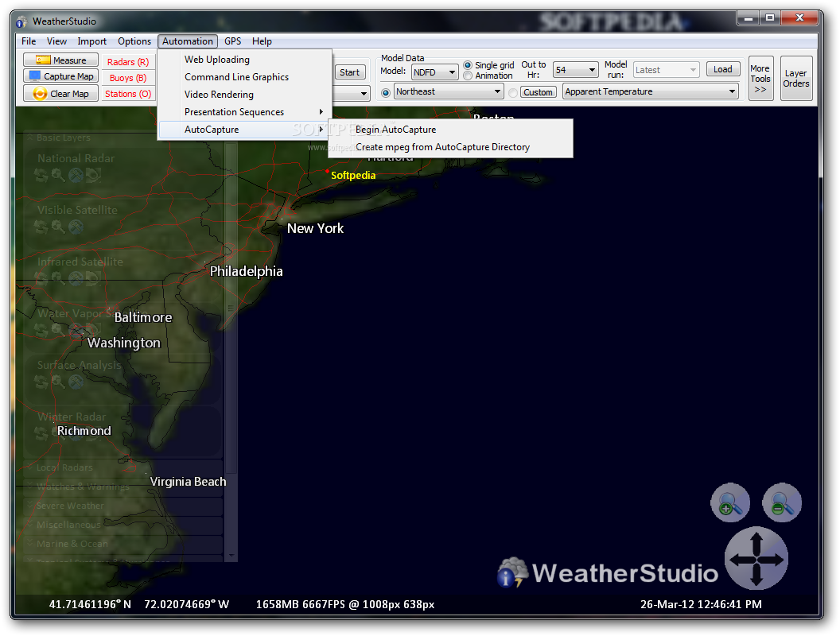840x636 pixels.
Task: Select the radio button beside Northeast
Action: pos(385,92)
